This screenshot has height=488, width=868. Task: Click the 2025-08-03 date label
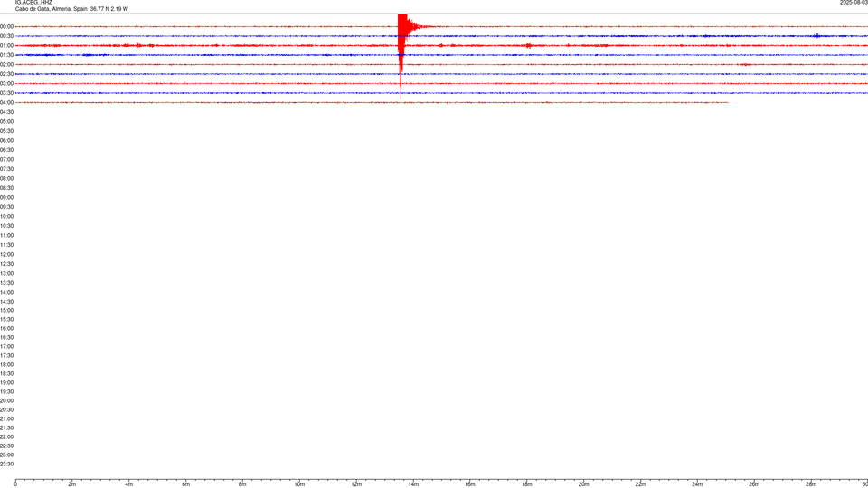[x=853, y=3]
